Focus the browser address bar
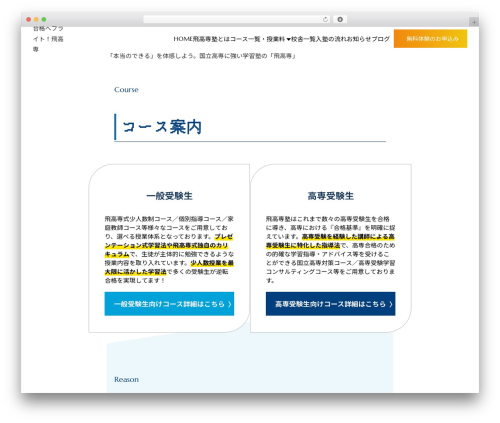 237,20
